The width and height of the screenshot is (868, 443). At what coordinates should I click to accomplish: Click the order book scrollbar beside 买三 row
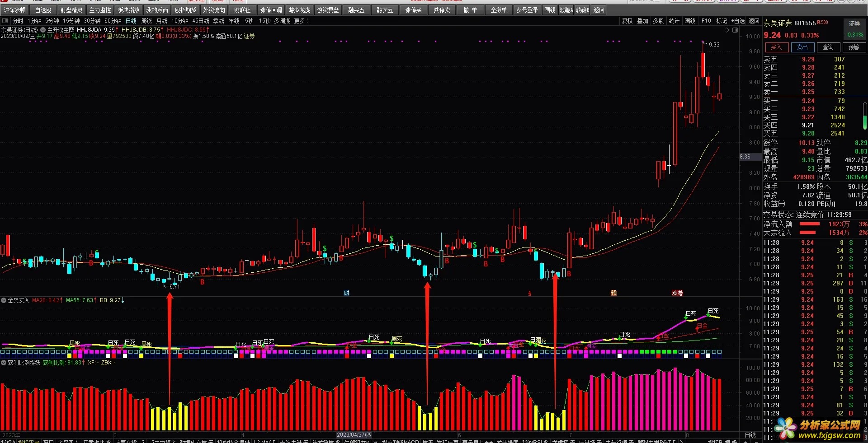point(865,116)
